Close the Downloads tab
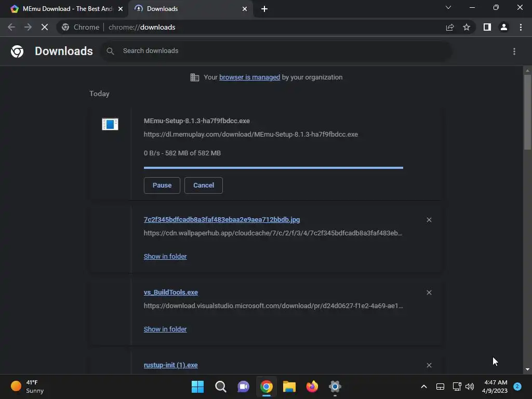 [x=245, y=9]
